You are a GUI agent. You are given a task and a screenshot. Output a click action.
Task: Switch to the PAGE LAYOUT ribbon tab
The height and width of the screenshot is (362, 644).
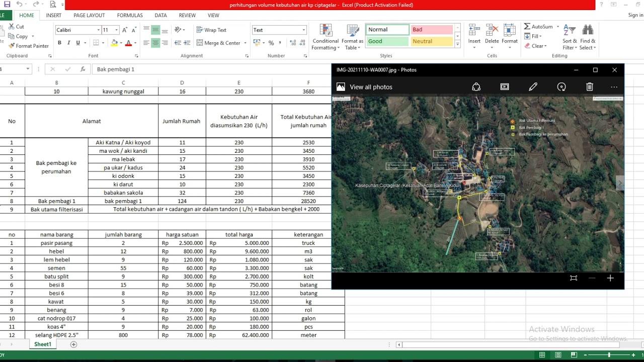click(x=89, y=16)
